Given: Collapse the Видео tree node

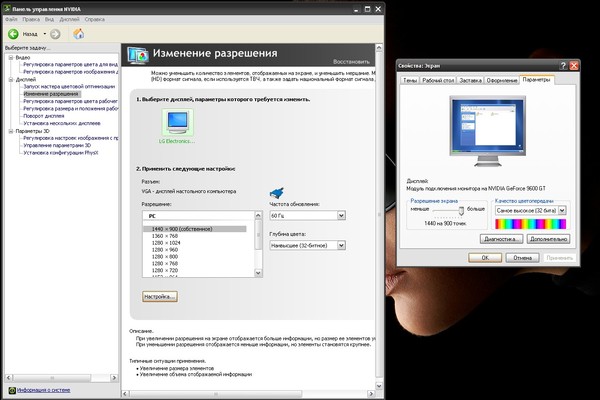Looking at the screenshot, I should [x=11, y=57].
